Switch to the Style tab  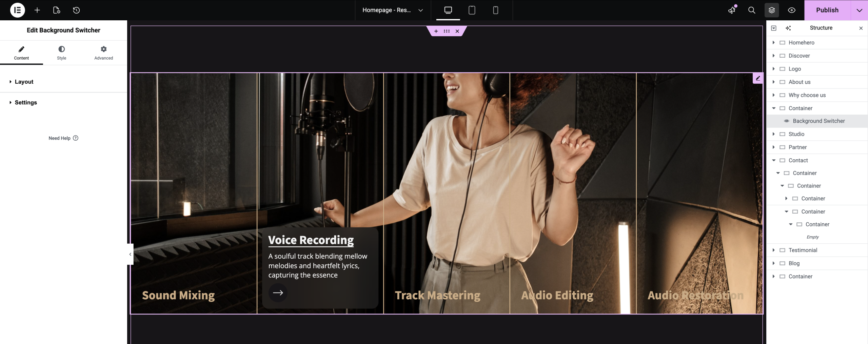[x=61, y=53]
